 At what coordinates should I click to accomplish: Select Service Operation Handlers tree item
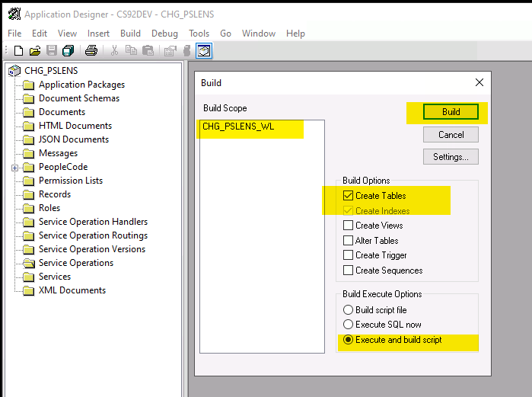[x=94, y=222]
